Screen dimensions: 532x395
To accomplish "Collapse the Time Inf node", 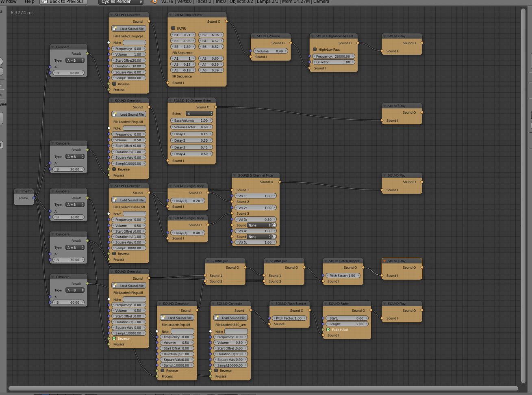I will coord(17,191).
